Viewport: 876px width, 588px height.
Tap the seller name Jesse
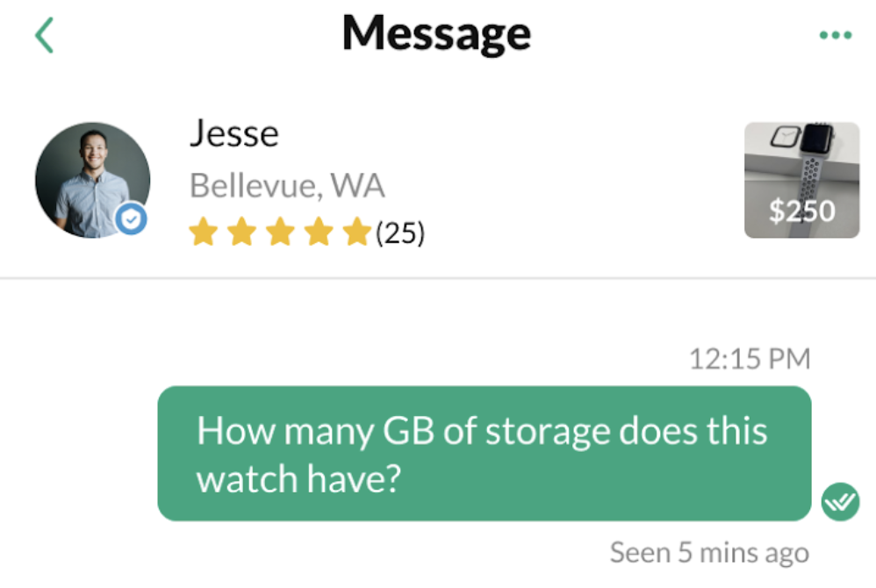coord(234,133)
